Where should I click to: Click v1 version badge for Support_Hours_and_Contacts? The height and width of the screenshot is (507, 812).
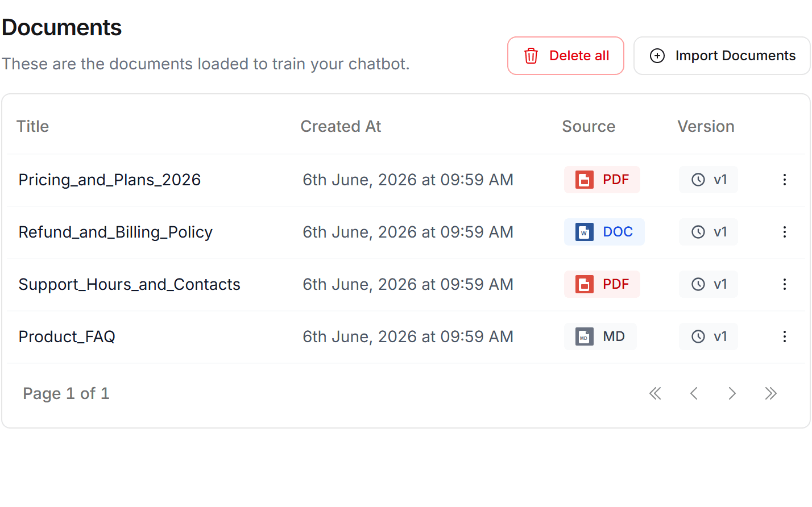709,284
